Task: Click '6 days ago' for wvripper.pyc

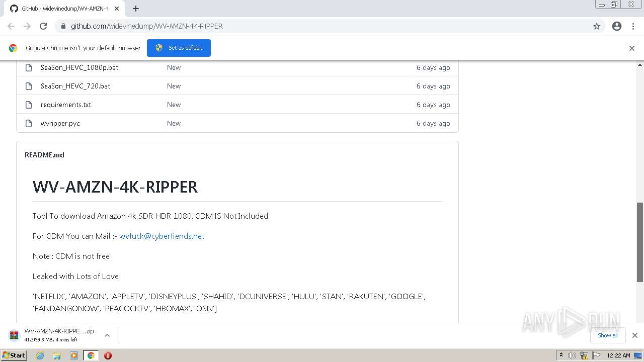Action: coord(433,123)
